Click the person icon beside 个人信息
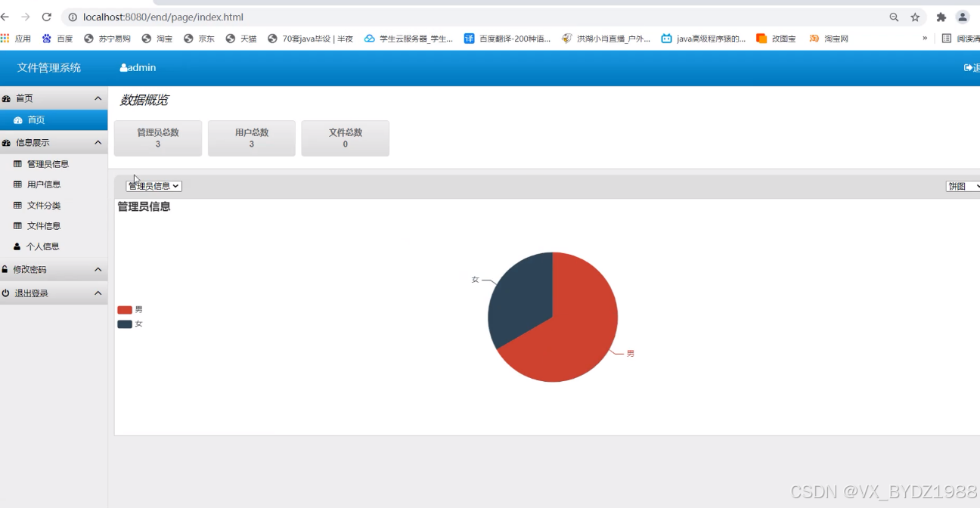Viewport: 980px width, 508px height. (17, 246)
